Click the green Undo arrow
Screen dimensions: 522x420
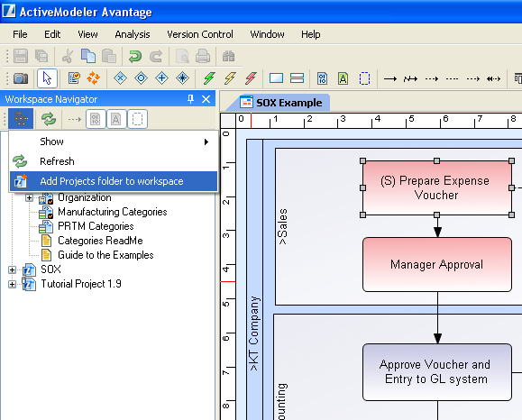coord(135,56)
